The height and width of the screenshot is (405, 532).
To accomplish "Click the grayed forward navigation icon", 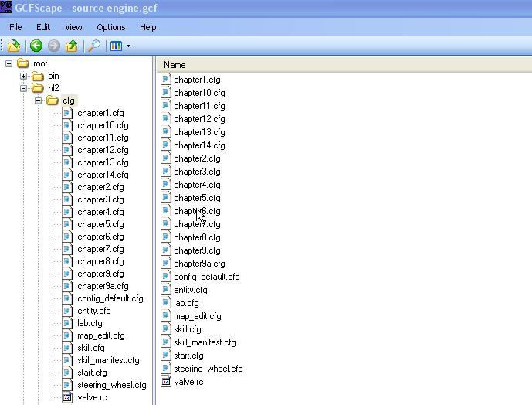I will (x=53, y=46).
